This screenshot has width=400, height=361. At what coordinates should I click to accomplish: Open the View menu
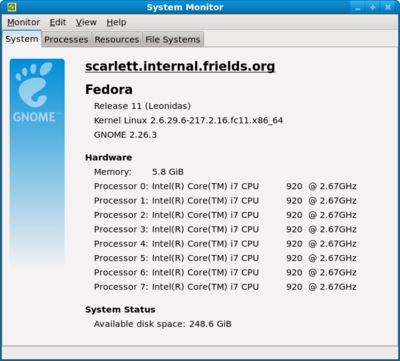coord(86,22)
